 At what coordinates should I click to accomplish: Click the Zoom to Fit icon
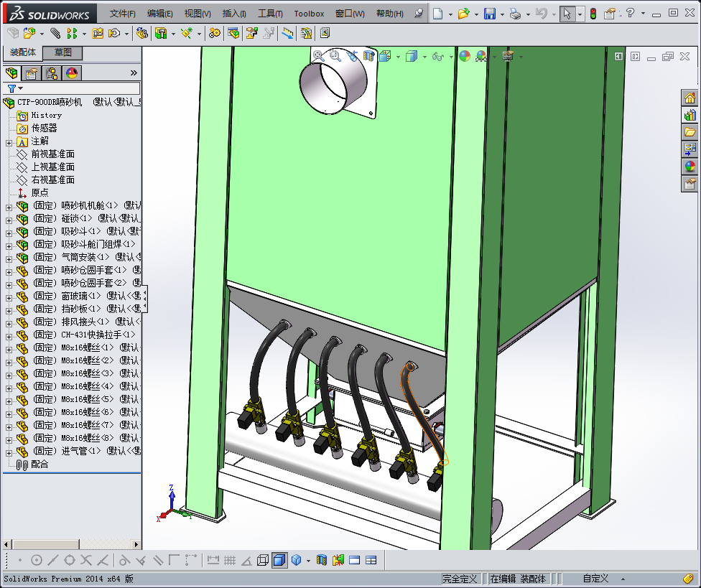pyautogui.click(x=318, y=55)
